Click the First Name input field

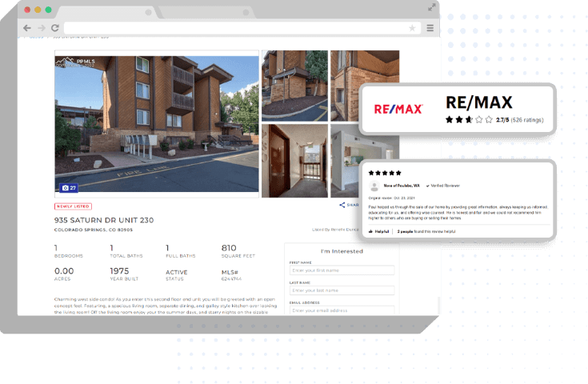pos(342,270)
